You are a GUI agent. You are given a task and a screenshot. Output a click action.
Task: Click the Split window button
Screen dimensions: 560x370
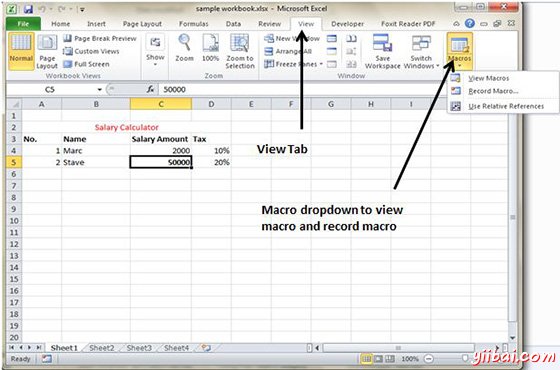pyautogui.click(x=332, y=39)
